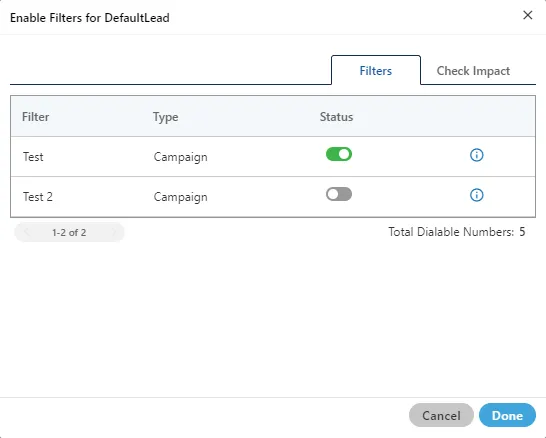This screenshot has width=546, height=438.
Task: Click the 1-2 of 2 page indicator
Action: click(69, 232)
